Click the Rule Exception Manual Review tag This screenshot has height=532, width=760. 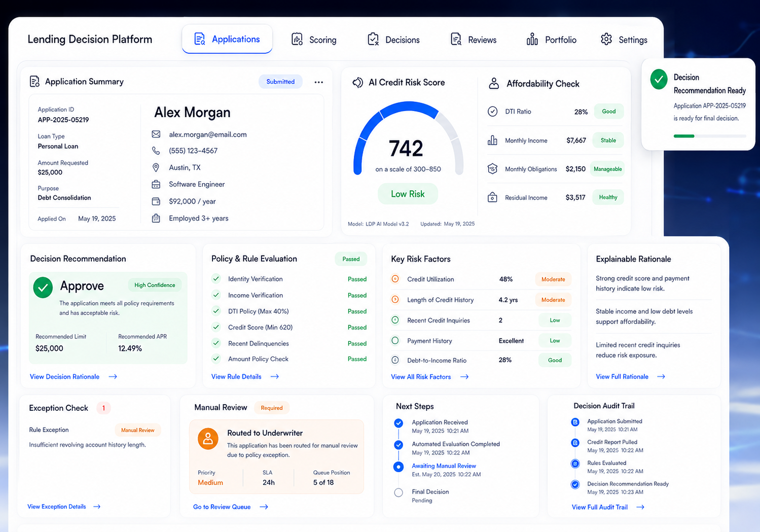(x=138, y=430)
